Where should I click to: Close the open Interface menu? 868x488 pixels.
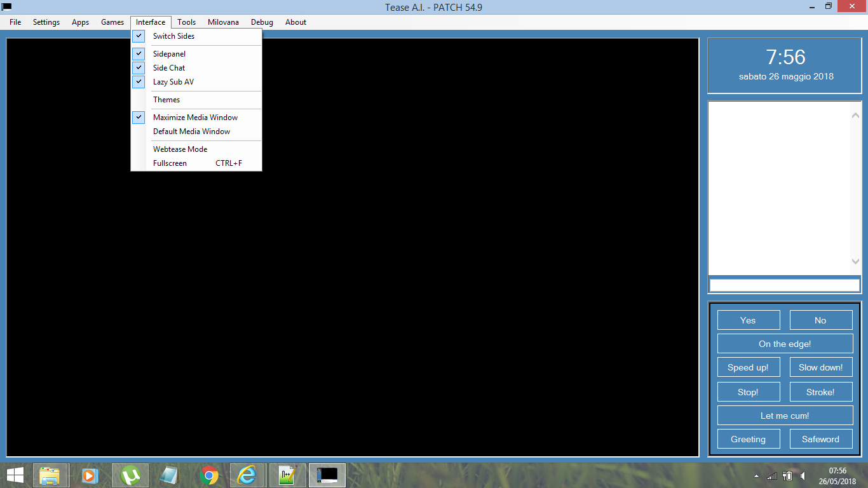click(x=151, y=22)
